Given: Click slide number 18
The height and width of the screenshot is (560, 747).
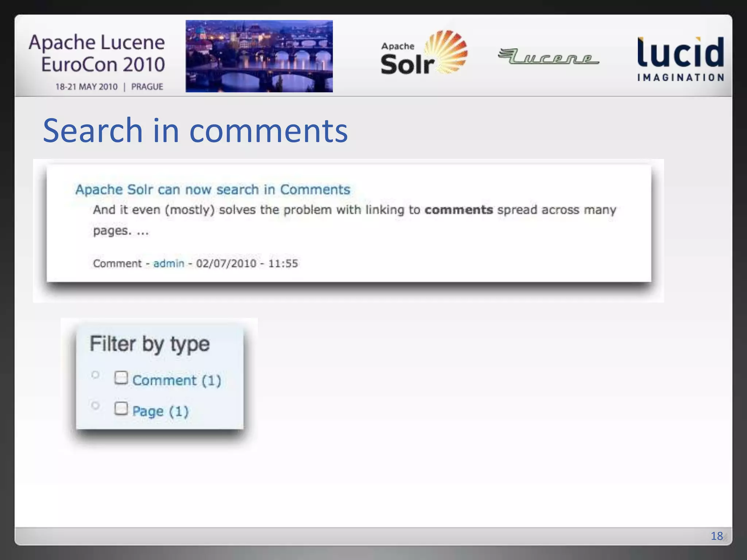Looking at the screenshot, I should pos(716,536).
